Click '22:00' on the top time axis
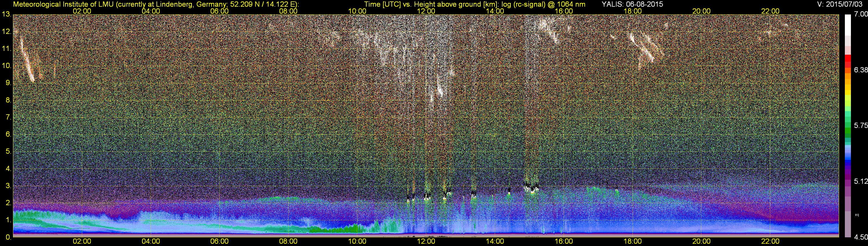 tap(770, 11)
